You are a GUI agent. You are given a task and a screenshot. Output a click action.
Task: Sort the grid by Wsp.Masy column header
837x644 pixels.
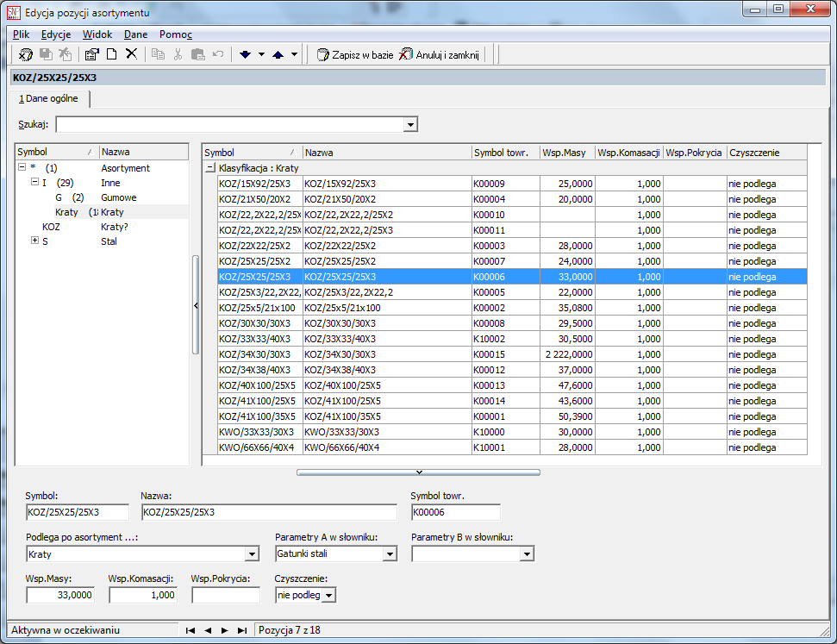click(x=567, y=153)
